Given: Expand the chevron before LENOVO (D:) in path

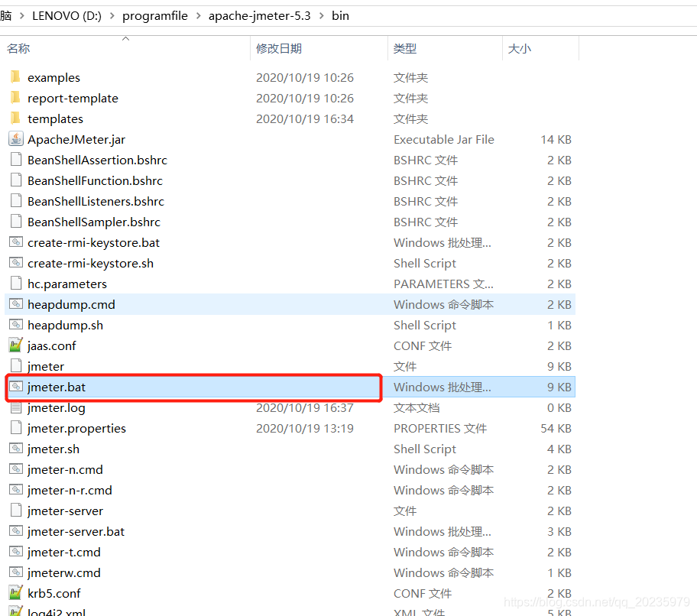Looking at the screenshot, I should click(21, 16).
